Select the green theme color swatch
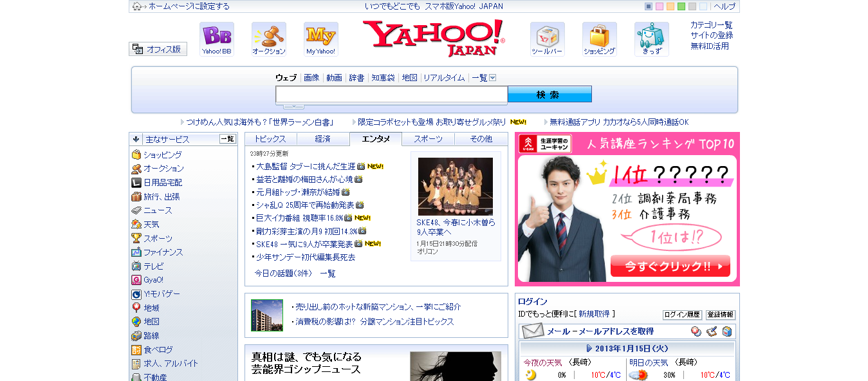868x381 pixels. click(681, 6)
